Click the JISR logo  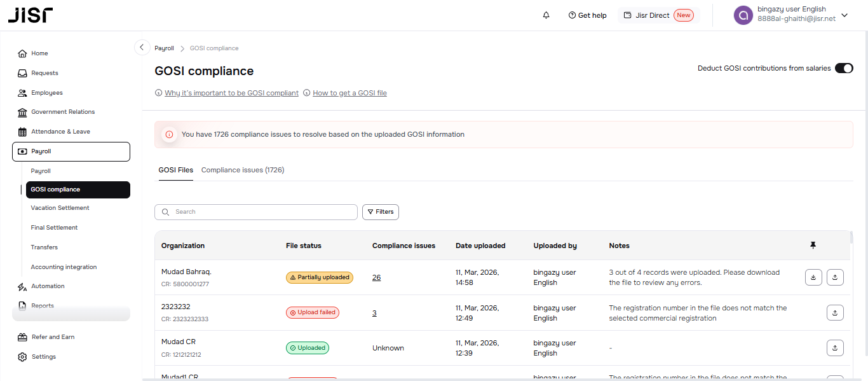click(31, 15)
